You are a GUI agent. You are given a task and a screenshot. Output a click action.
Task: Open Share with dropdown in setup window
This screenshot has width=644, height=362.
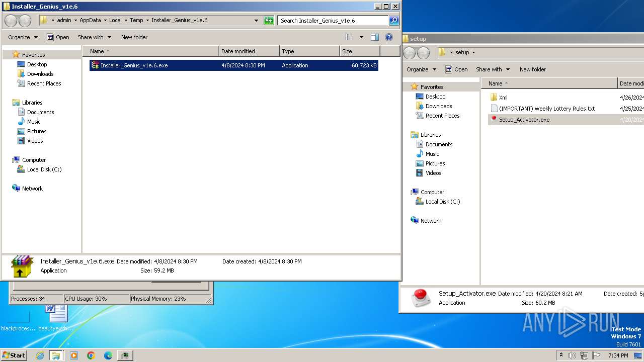(x=493, y=69)
